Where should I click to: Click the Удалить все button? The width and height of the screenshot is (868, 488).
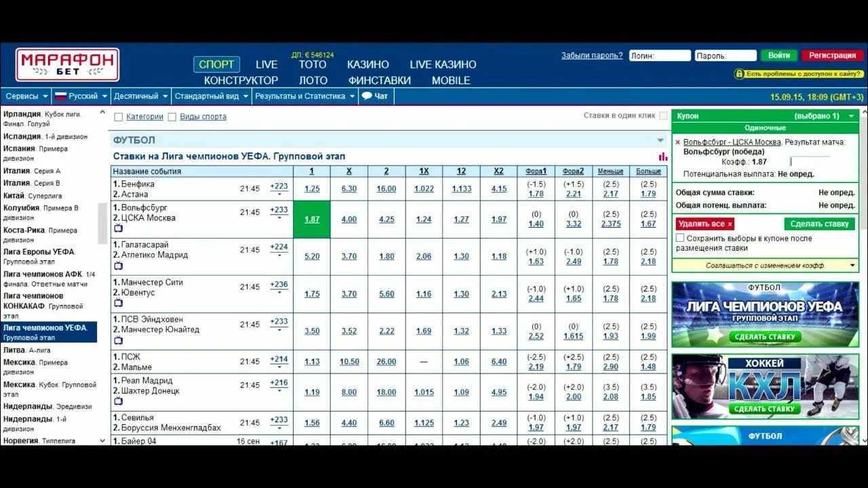705,224
